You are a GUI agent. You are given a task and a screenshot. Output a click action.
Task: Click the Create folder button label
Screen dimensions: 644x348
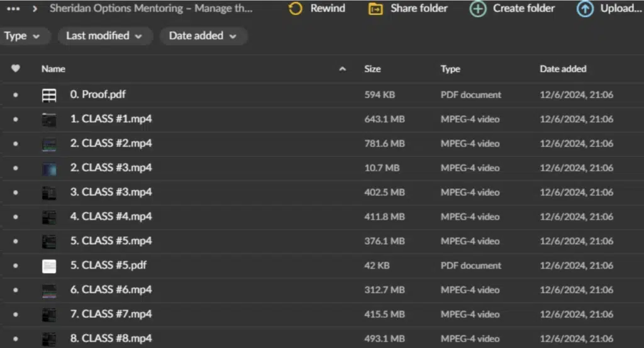(x=524, y=8)
